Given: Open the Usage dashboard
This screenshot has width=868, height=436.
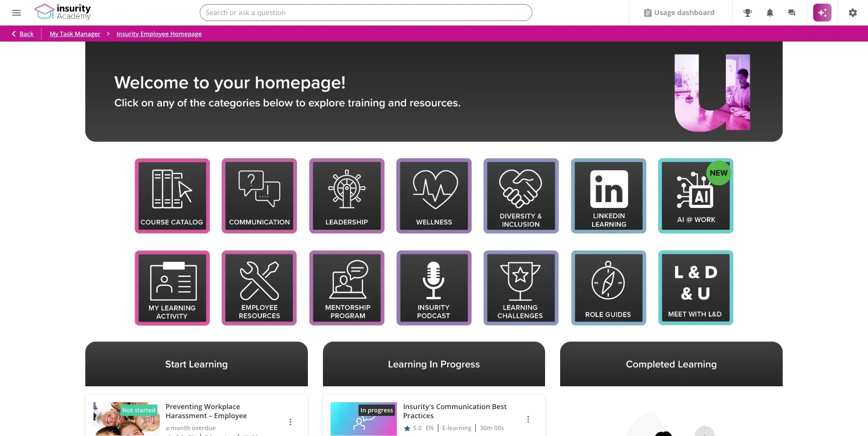Looking at the screenshot, I should (679, 13).
